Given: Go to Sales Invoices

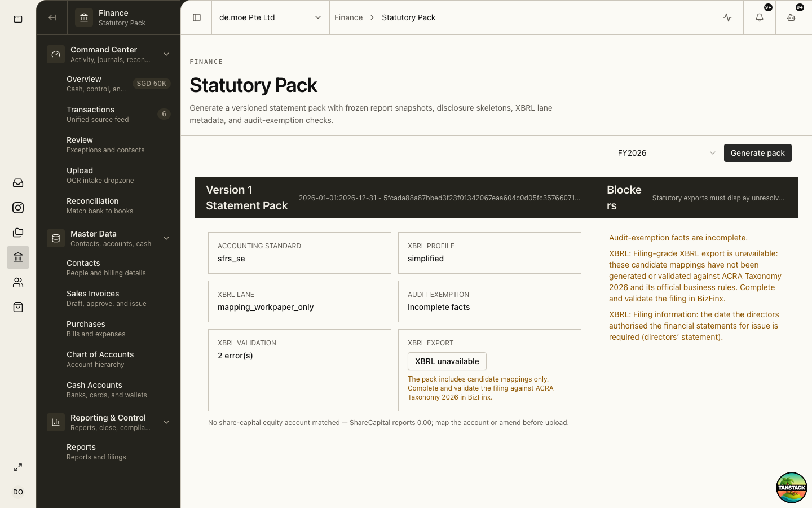Looking at the screenshot, I should tap(118, 298).
